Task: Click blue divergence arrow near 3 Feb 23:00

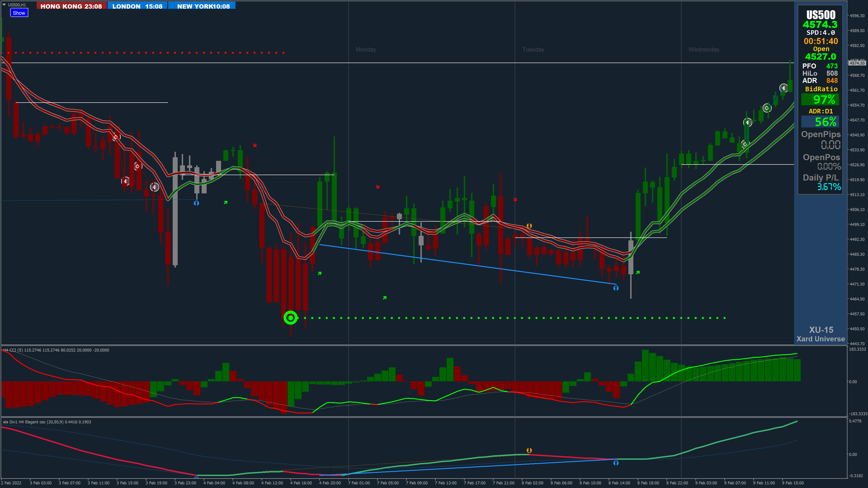Action: [196, 203]
